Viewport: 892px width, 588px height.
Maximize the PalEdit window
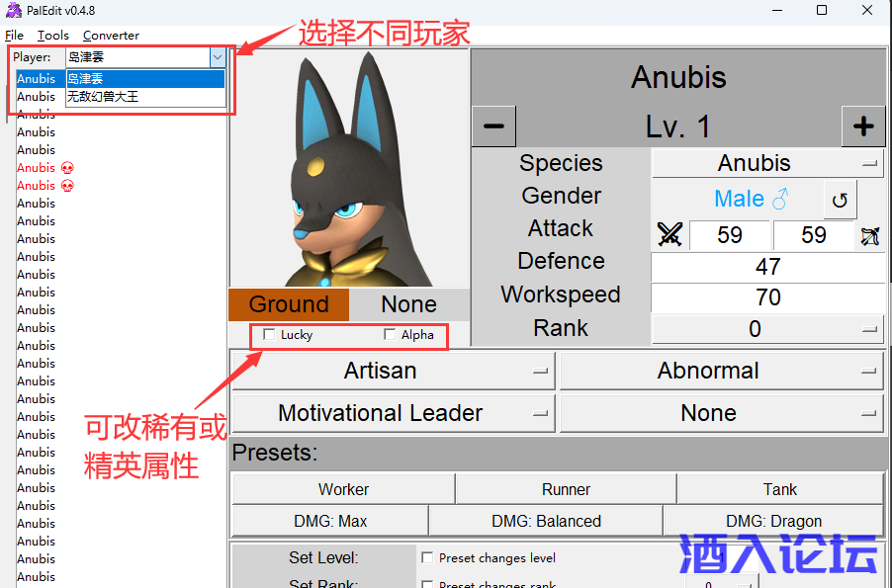coord(822,10)
